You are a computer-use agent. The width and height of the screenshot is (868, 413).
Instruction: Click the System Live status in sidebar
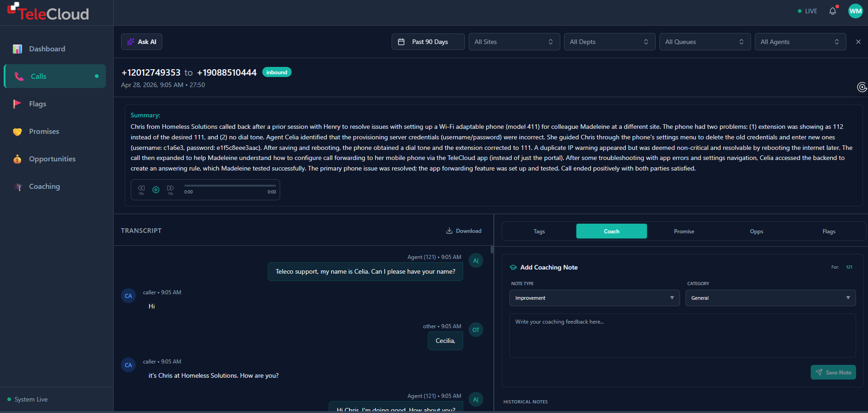pos(28,399)
